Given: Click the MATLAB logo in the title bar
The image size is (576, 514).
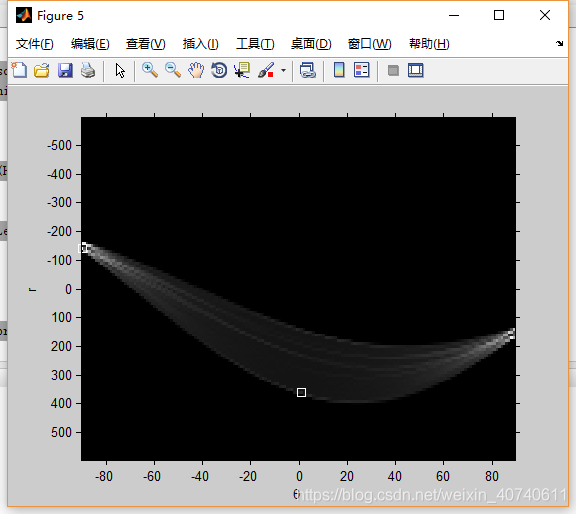Looking at the screenshot, I should [24, 15].
